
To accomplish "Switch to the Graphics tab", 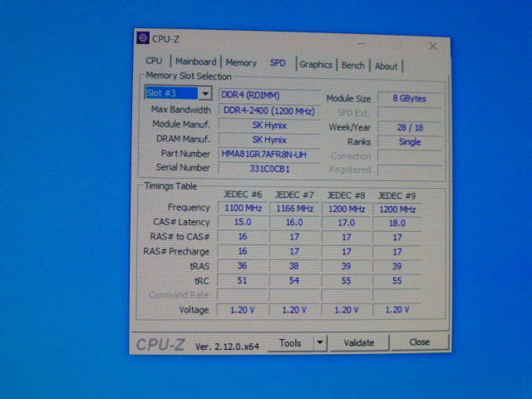I will point(316,65).
